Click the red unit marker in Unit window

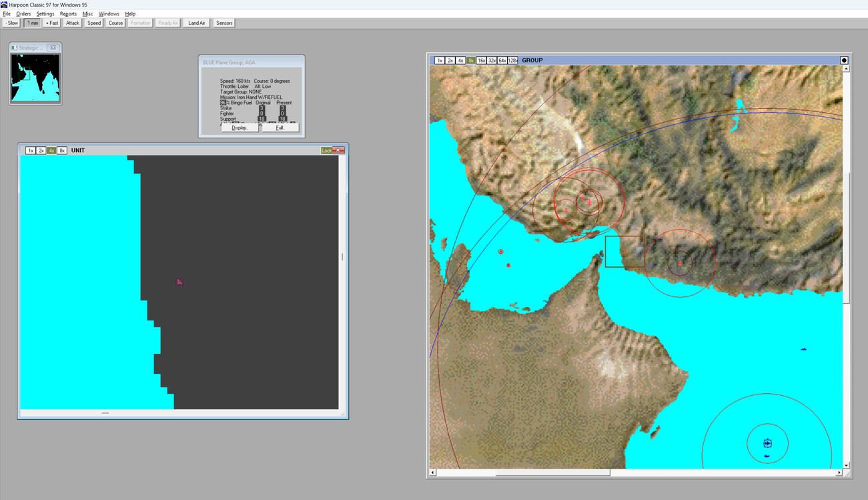(x=179, y=282)
